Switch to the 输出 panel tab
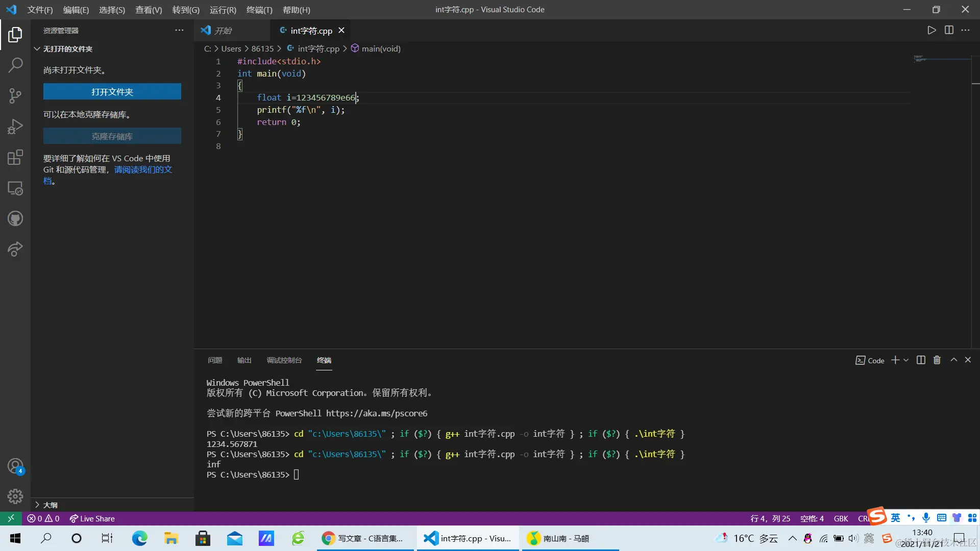Image resolution: width=980 pixels, height=551 pixels. click(x=244, y=360)
